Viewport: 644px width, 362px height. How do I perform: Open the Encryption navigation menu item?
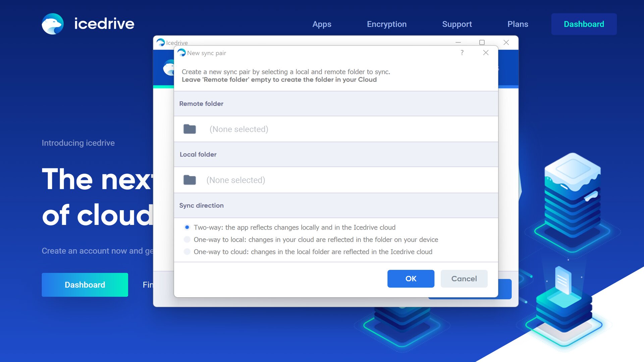[387, 24]
